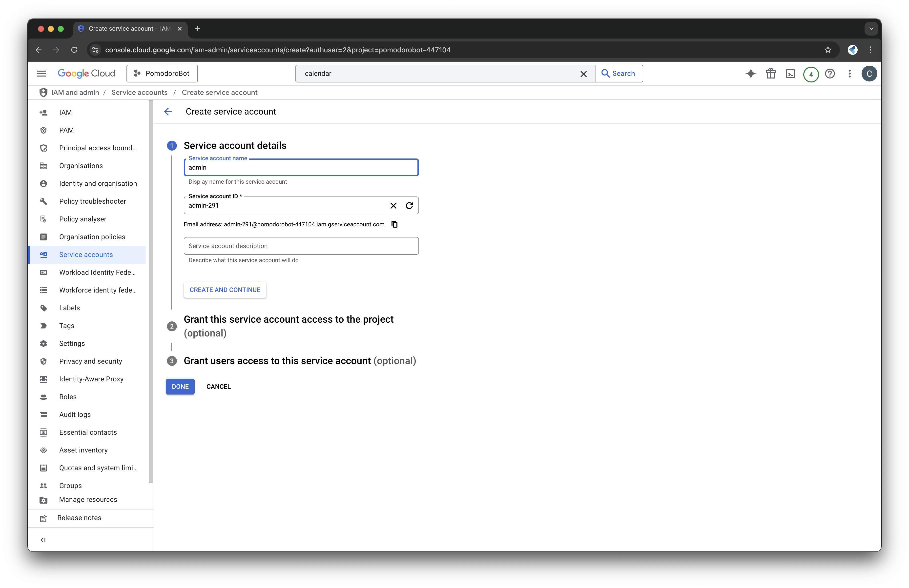Screen dimensions: 909x588
Task: Click the Service account description field
Action: tap(301, 246)
